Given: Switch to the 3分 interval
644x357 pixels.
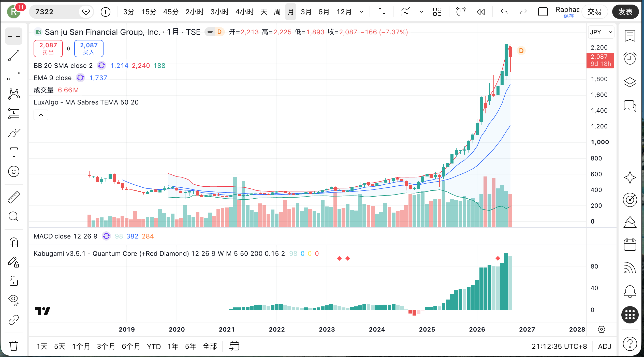Looking at the screenshot, I should (129, 12).
